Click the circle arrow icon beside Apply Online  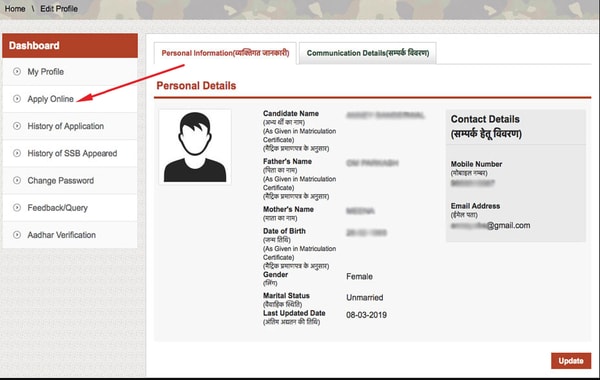(x=17, y=98)
